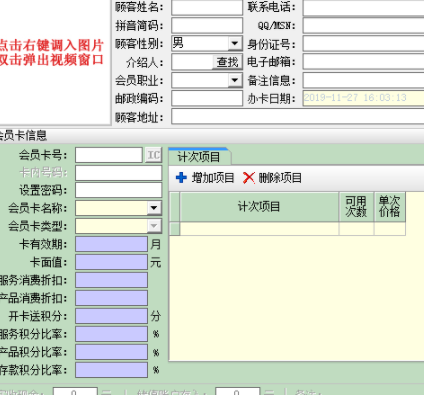Open the 会员职业 dropdown
Screen dimensions: 424x395
tap(235, 80)
